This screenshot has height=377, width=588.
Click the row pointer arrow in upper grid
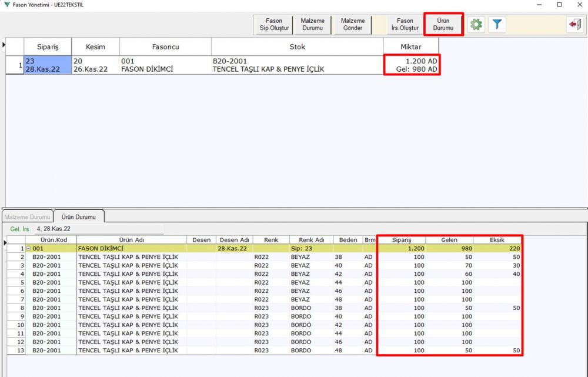click(4, 44)
